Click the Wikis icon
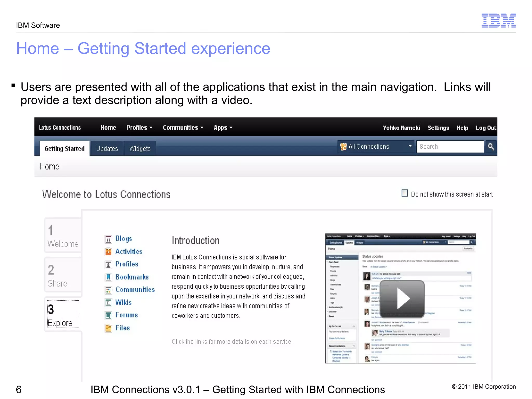Screen dimensions: 532x399 pyautogui.click(x=108, y=303)
